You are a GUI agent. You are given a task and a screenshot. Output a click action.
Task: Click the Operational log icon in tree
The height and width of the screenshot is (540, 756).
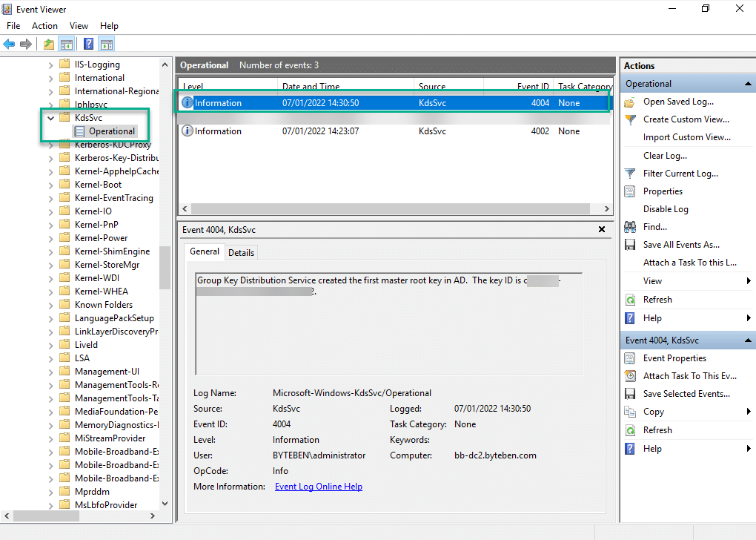point(79,131)
